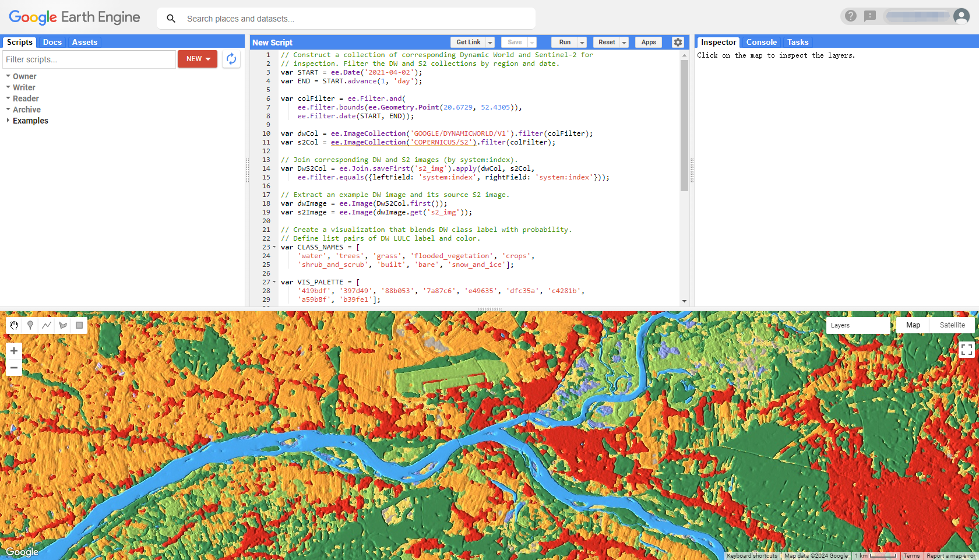Open the Reset dropdown arrow
Screen dimensions: 979x560
[624, 43]
